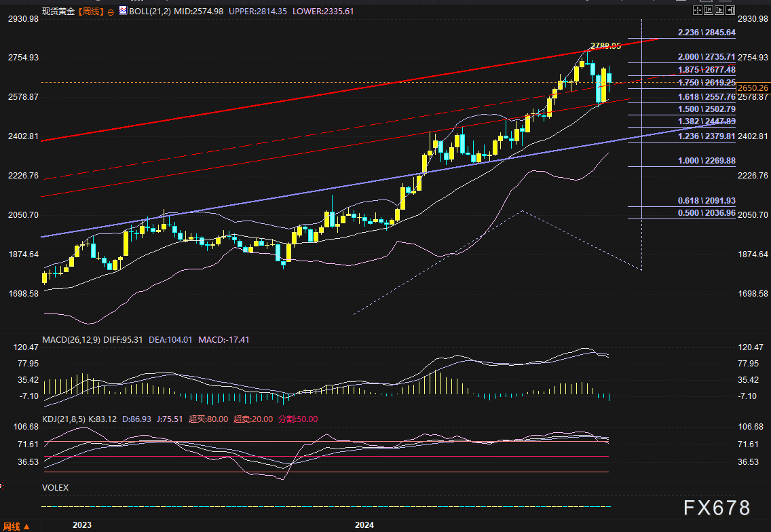Viewport: 771px width, 532px height.
Task: Click the red marker icon at left edge
Action: 2,486
